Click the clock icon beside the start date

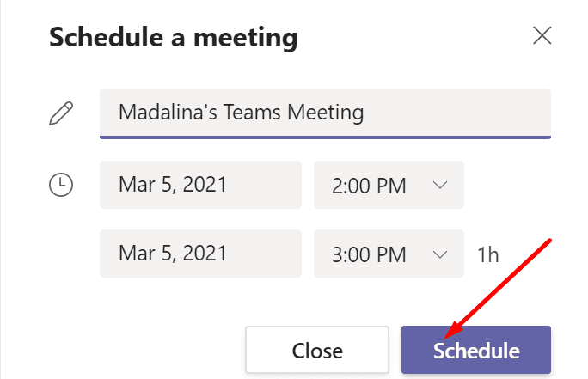pyautogui.click(x=61, y=185)
